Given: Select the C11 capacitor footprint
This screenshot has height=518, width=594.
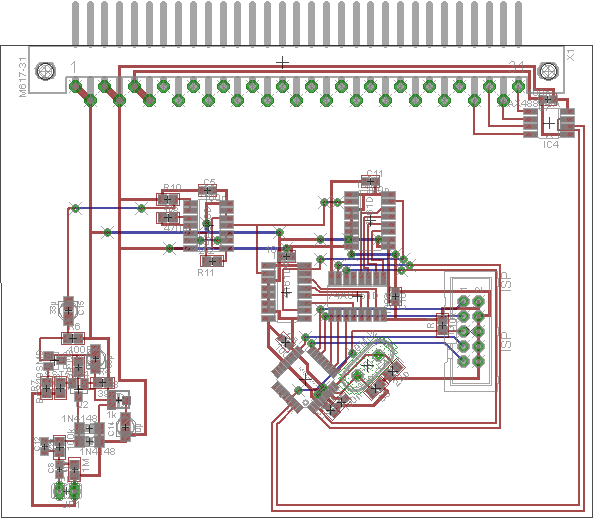Looking at the screenshot, I should [x=370, y=182].
